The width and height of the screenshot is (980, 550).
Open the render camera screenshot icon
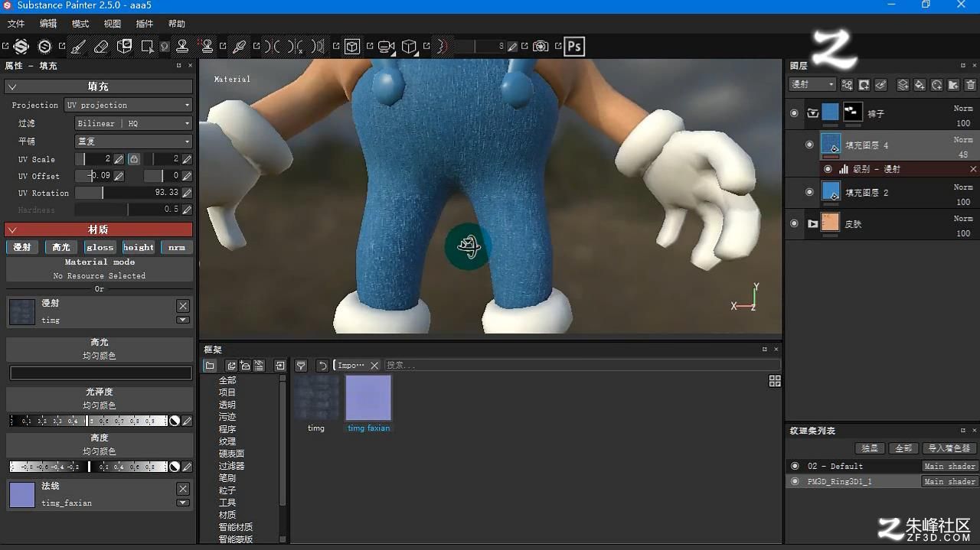541,47
